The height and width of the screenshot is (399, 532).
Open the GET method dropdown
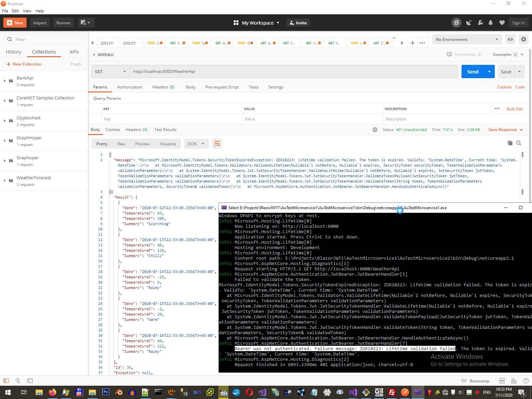(110, 71)
